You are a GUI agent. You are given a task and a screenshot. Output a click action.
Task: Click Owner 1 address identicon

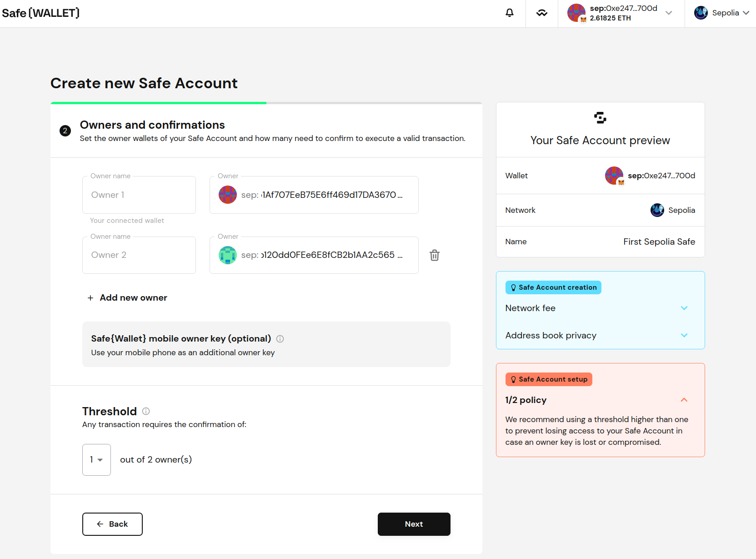(228, 195)
